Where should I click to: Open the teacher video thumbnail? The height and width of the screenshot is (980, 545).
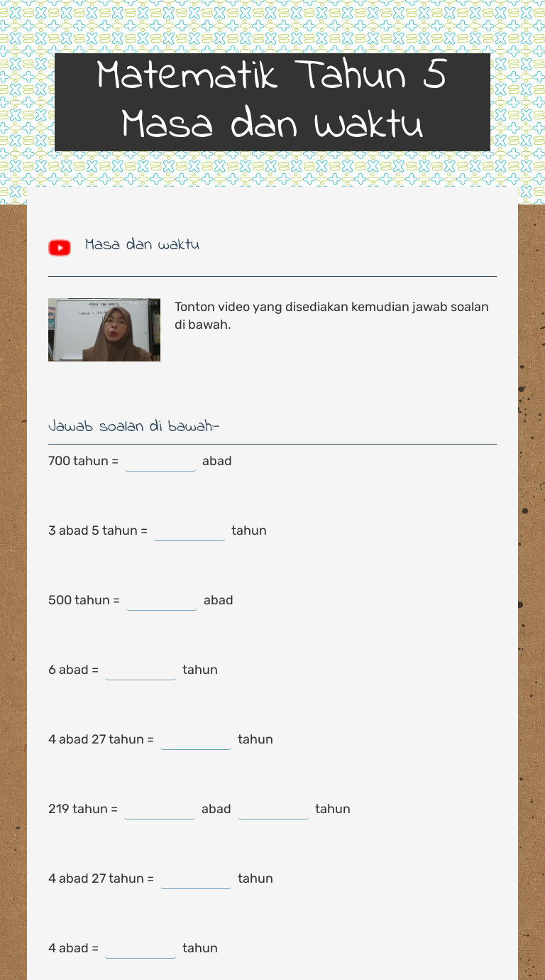[104, 330]
